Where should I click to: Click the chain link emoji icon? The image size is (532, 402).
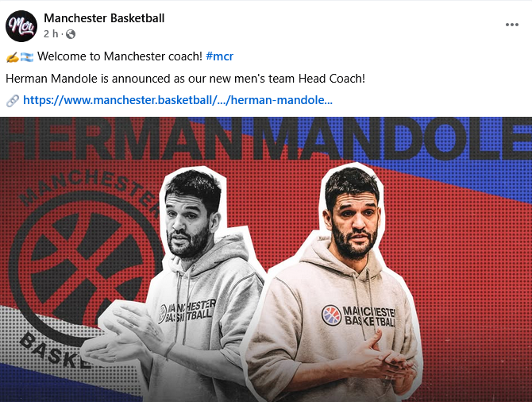(13, 101)
